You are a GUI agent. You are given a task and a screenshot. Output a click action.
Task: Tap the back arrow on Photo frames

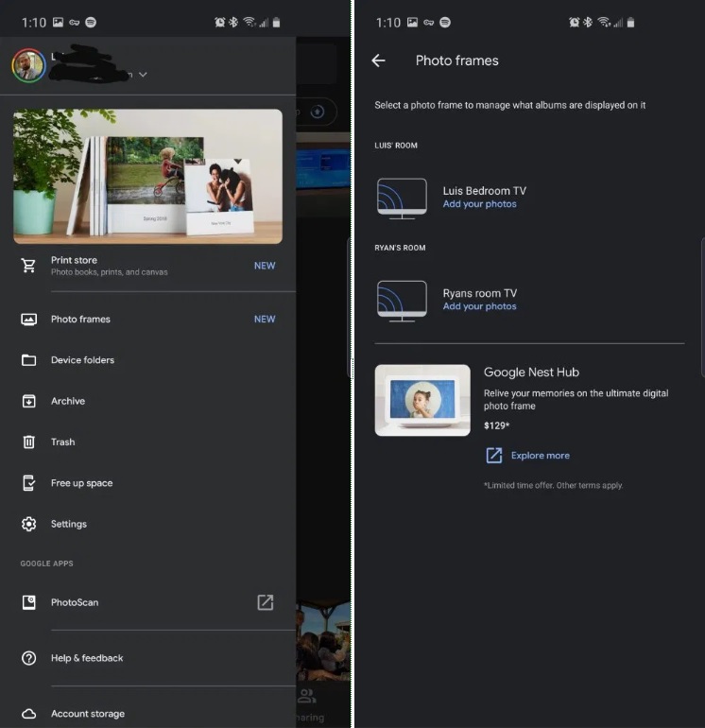pos(378,61)
